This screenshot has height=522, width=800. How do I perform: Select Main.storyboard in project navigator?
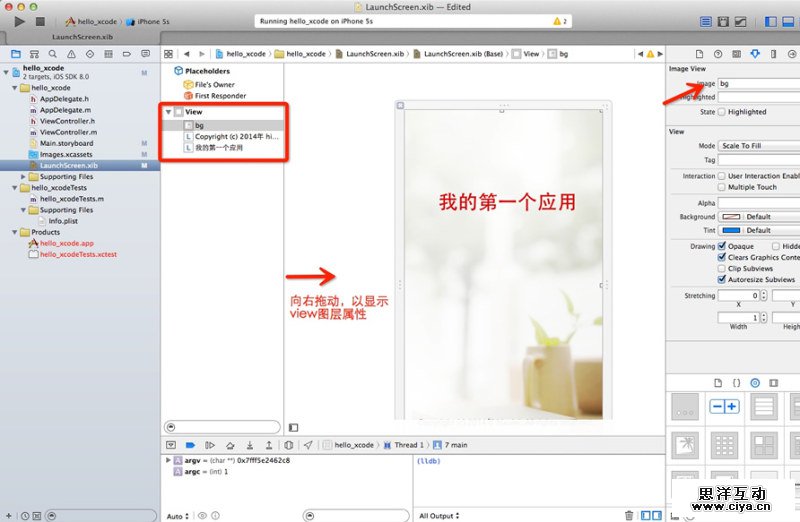[x=67, y=143]
